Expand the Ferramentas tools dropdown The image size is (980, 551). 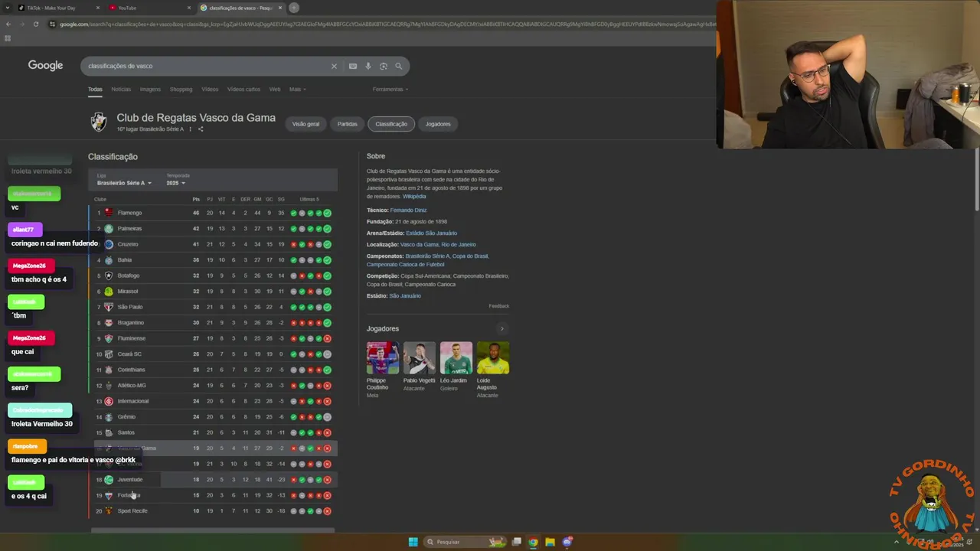(390, 90)
